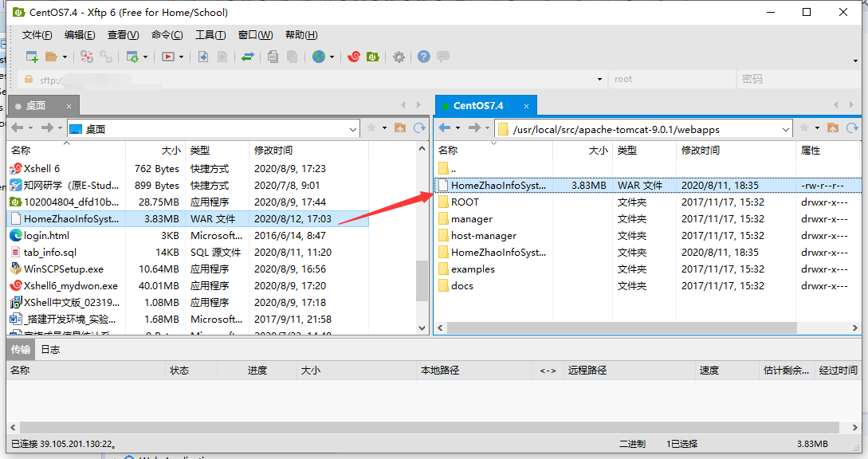This screenshot has width=868, height=459.
Task: Expand the remote webapps path dropdown
Action: tap(786, 130)
